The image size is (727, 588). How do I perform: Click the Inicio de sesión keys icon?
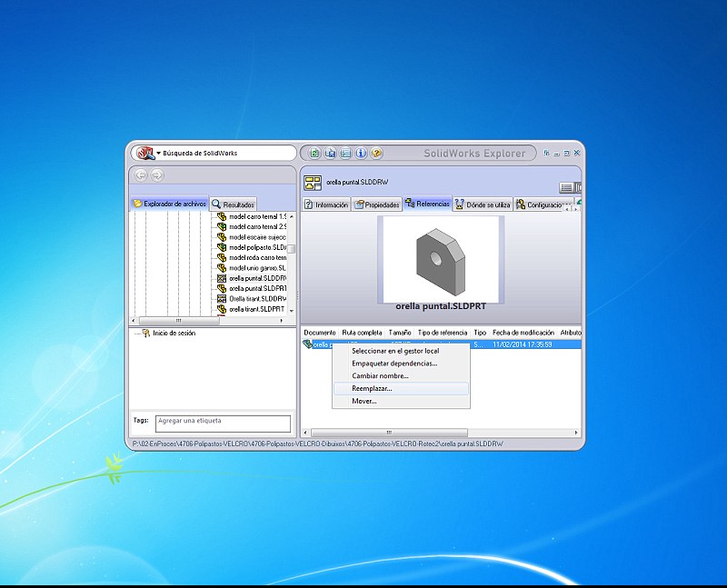click(146, 333)
